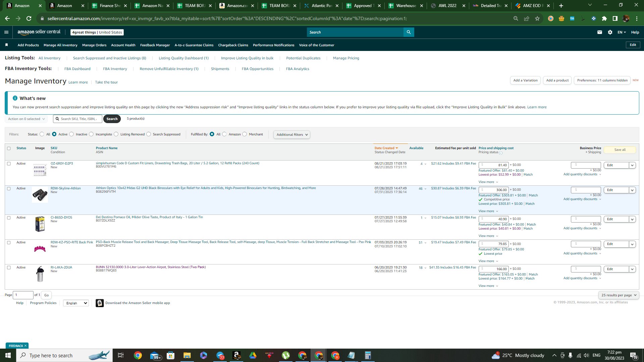Screen dimensions: 644x362
Task: Open Account Health menu item
Action: [x=123, y=45]
